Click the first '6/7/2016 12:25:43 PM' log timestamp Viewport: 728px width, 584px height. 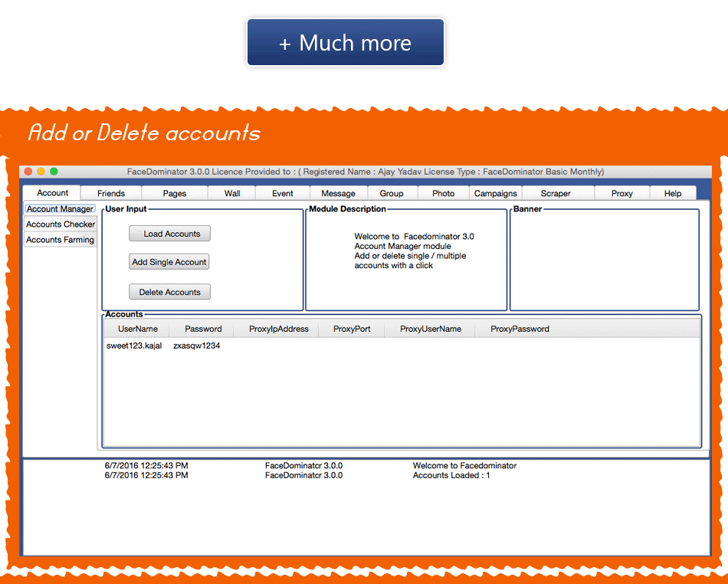146,466
